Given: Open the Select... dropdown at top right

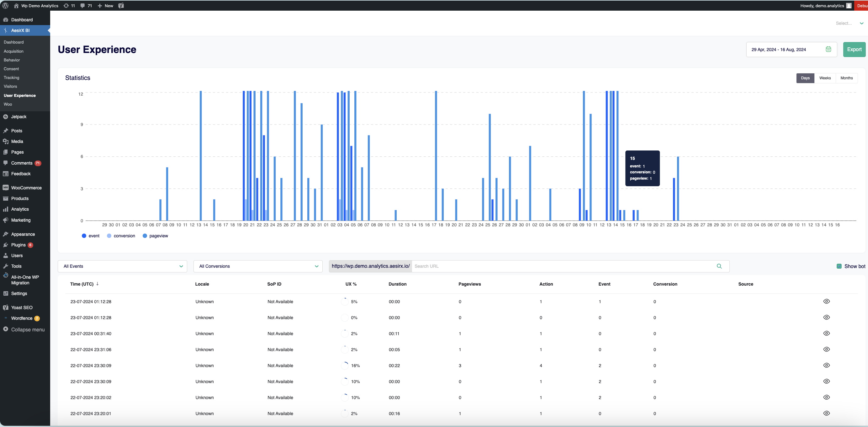Looking at the screenshot, I should tap(849, 23).
